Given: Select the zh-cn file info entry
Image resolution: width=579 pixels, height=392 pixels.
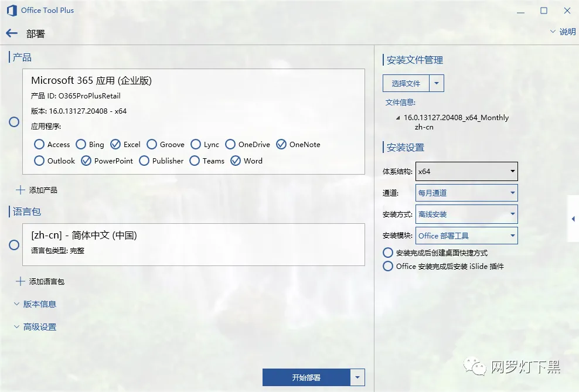Looking at the screenshot, I should (424, 127).
